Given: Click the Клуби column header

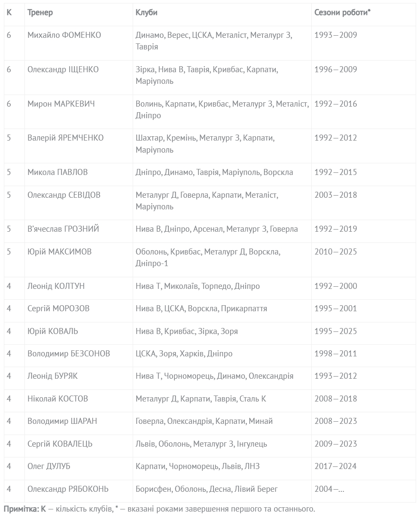Looking at the screenshot, I should 146,12.
